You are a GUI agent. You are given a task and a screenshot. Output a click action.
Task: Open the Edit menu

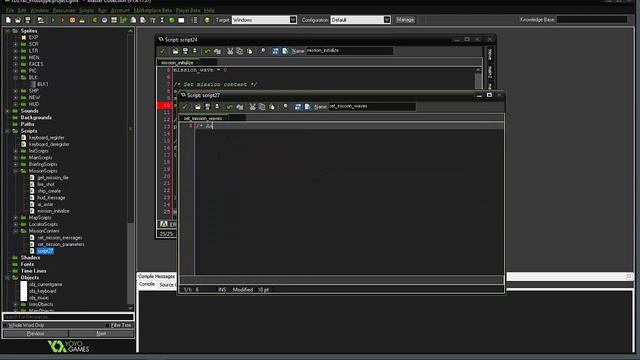22,10
